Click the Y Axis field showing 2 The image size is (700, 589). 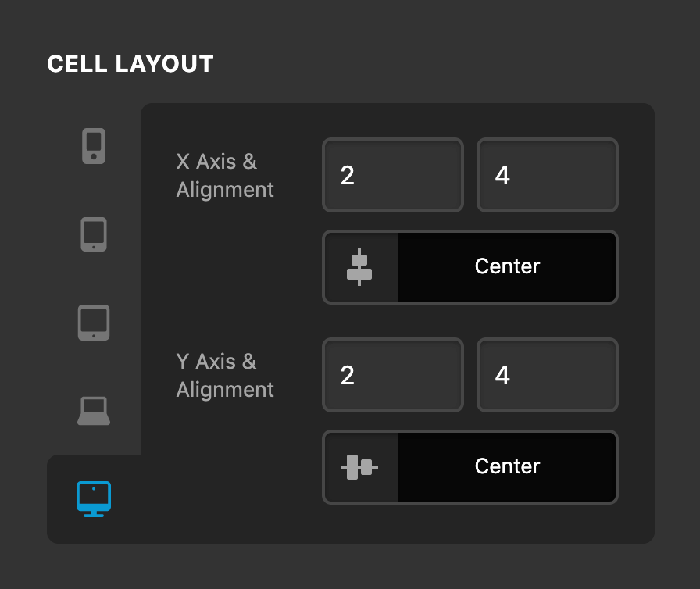392,375
